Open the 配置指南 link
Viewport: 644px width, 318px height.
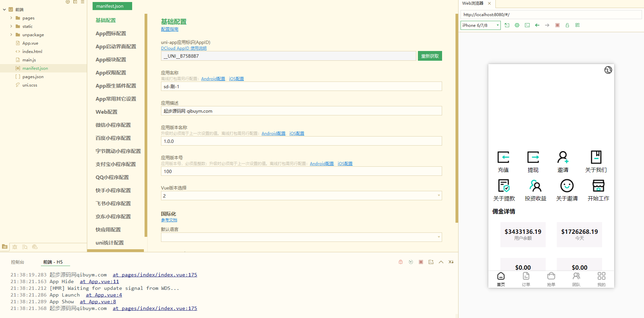click(170, 30)
